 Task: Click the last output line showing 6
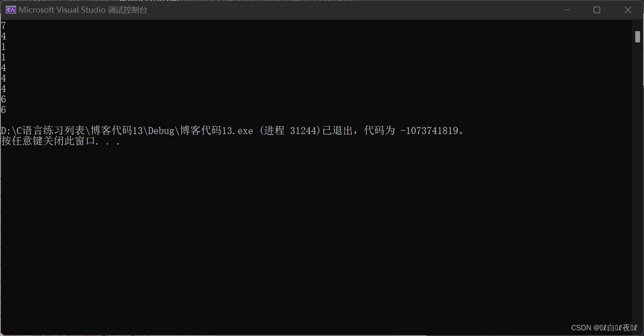click(3, 110)
